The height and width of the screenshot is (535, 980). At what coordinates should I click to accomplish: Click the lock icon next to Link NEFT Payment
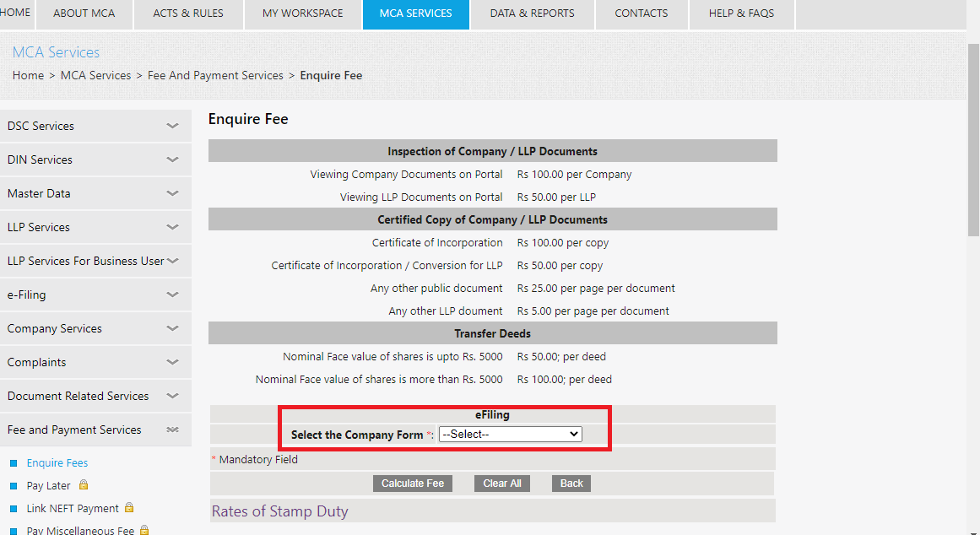point(129,508)
